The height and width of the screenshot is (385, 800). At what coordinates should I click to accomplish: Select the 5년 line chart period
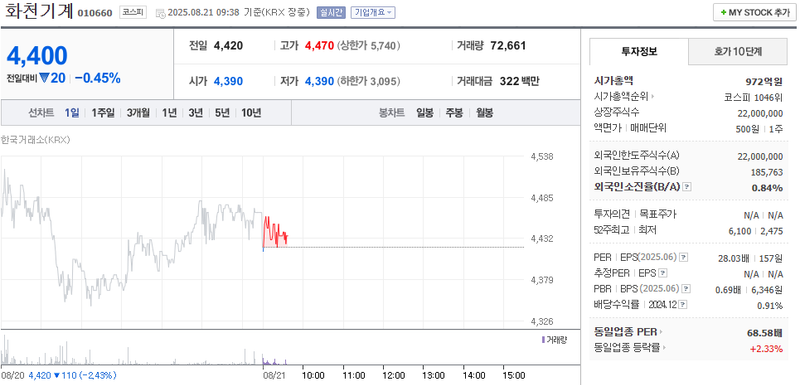click(x=222, y=113)
